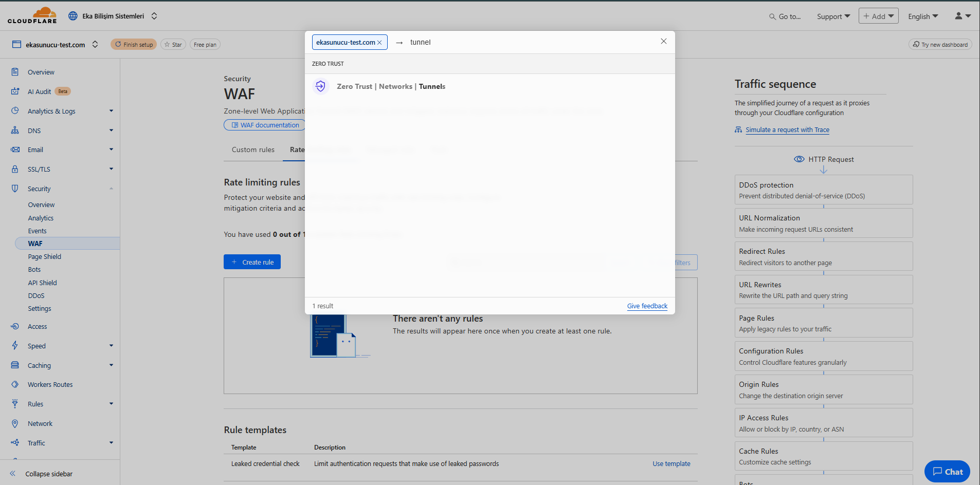Open the English language dropdown
Image resolution: width=980 pixels, height=485 pixels.
(x=923, y=16)
